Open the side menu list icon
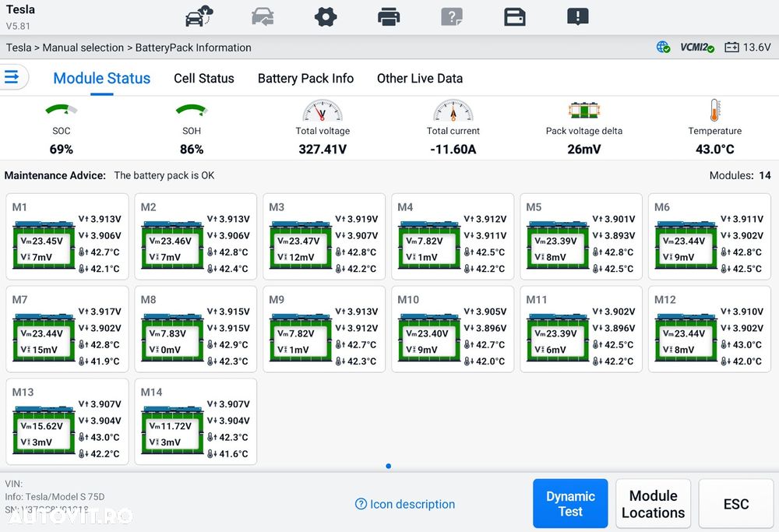The image size is (779, 532). pos(12,77)
